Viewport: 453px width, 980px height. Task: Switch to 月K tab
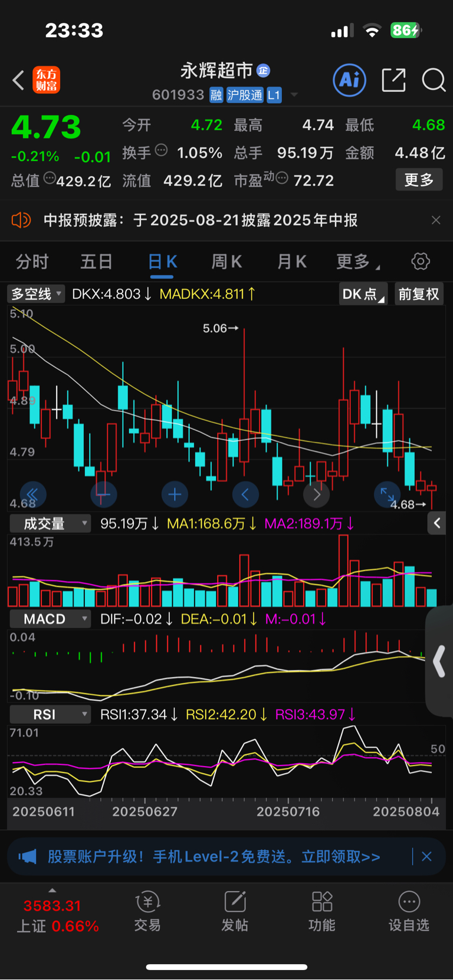pos(291,262)
